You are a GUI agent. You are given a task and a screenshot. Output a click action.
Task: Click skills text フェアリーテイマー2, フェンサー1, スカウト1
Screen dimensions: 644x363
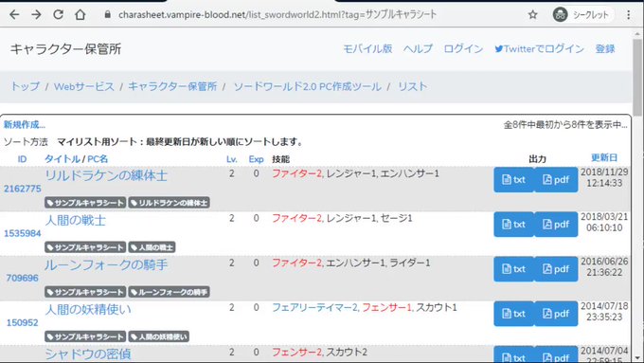[365, 307]
